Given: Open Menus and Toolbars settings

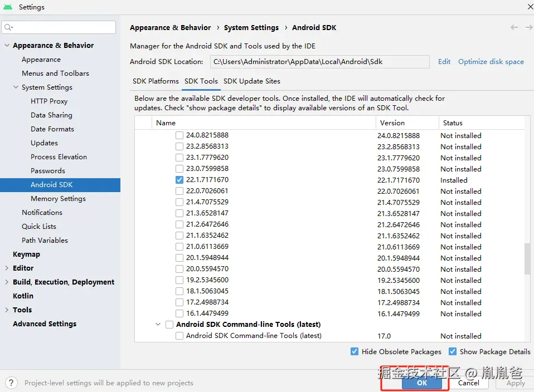Looking at the screenshot, I should click(56, 73).
